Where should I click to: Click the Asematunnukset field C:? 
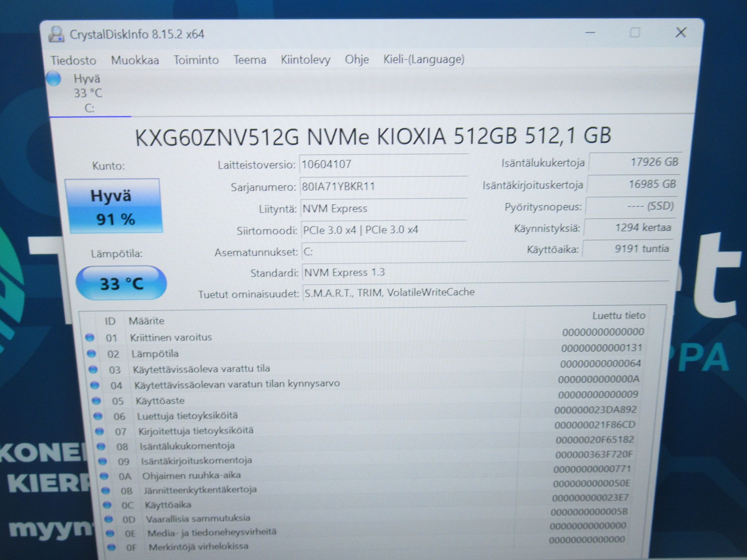click(x=384, y=252)
